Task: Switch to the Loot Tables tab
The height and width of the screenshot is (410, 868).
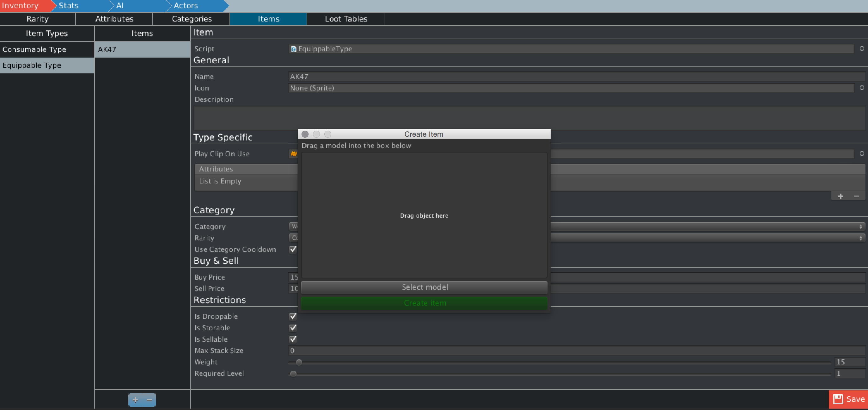Action: (346, 19)
